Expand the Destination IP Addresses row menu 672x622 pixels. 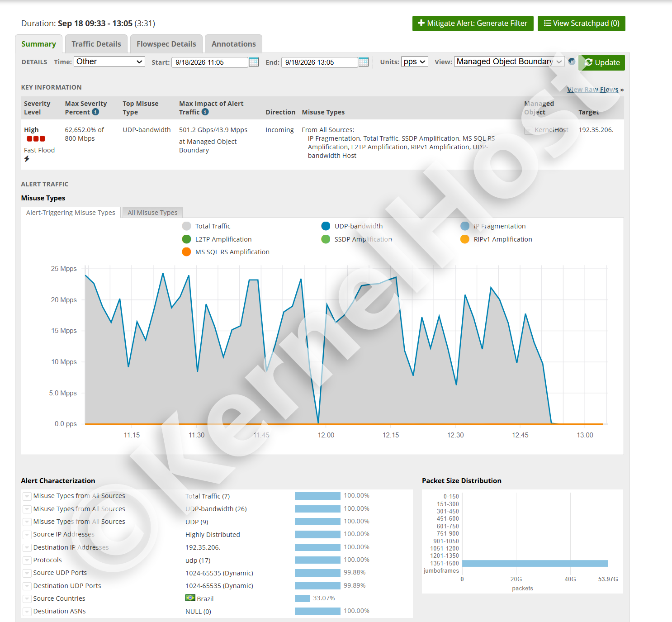[x=27, y=548]
